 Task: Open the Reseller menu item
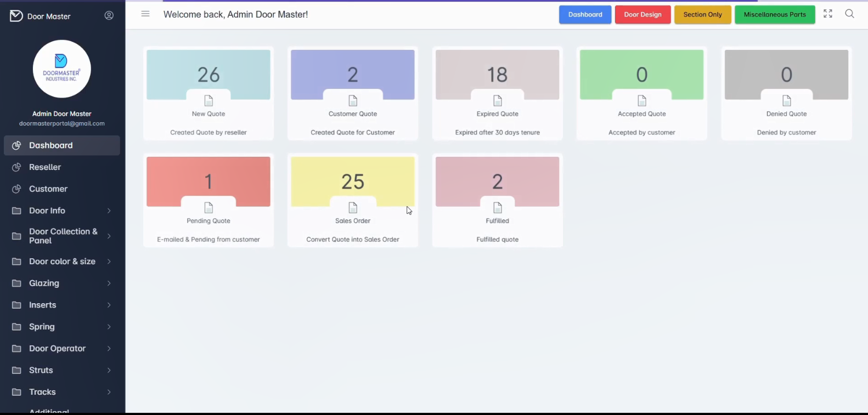coord(45,167)
